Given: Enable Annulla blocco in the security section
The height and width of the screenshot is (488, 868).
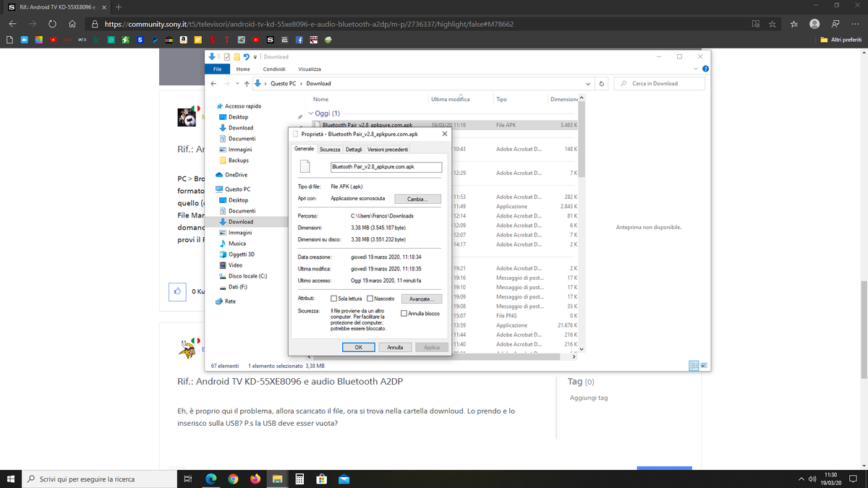Looking at the screenshot, I should coord(404,312).
